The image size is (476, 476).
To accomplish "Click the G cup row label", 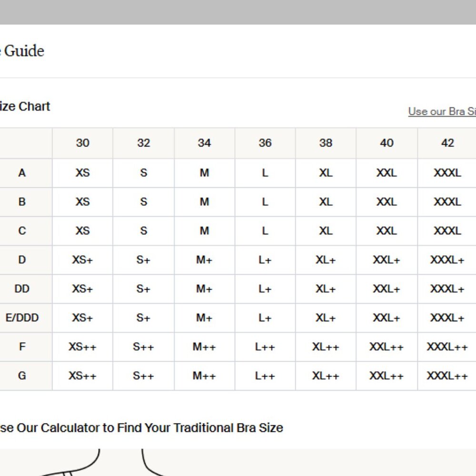I will tap(22, 376).
